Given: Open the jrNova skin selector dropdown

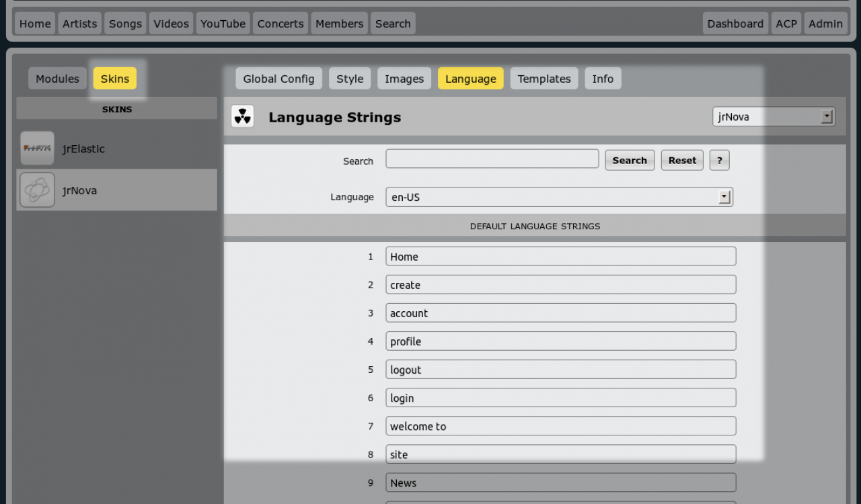Looking at the screenshot, I should coord(774,117).
